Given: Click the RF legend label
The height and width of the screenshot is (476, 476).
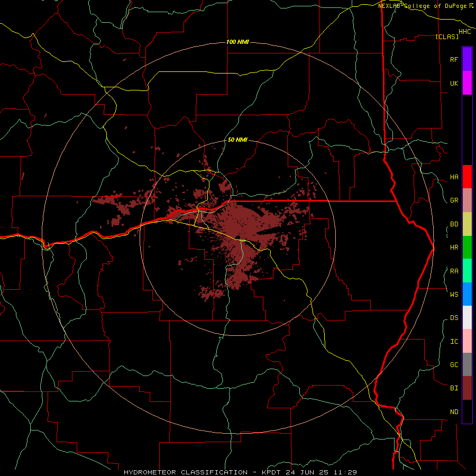Looking at the screenshot, I should coord(454,59).
